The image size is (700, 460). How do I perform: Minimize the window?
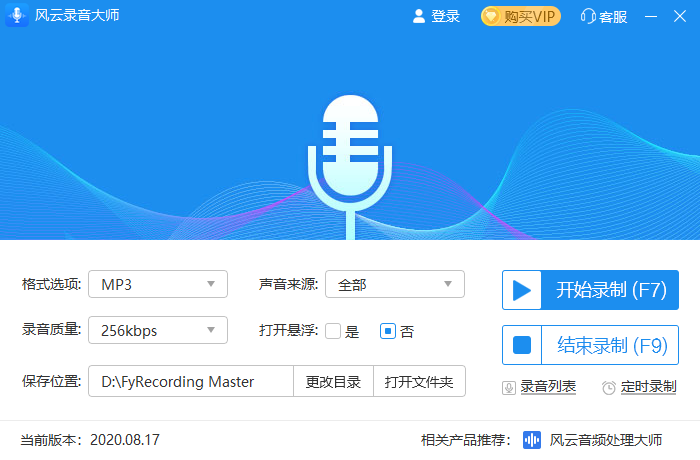pyautogui.click(x=652, y=16)
